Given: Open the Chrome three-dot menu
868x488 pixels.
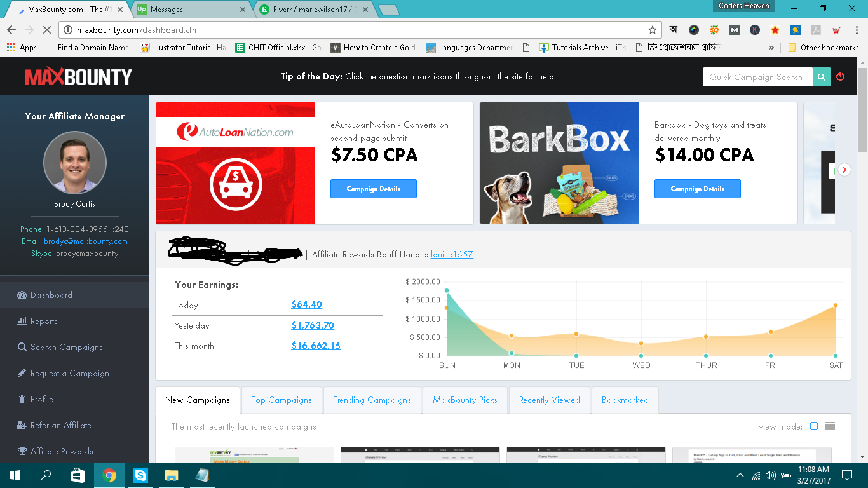Looking at the screenshot, I should point(855,30).
